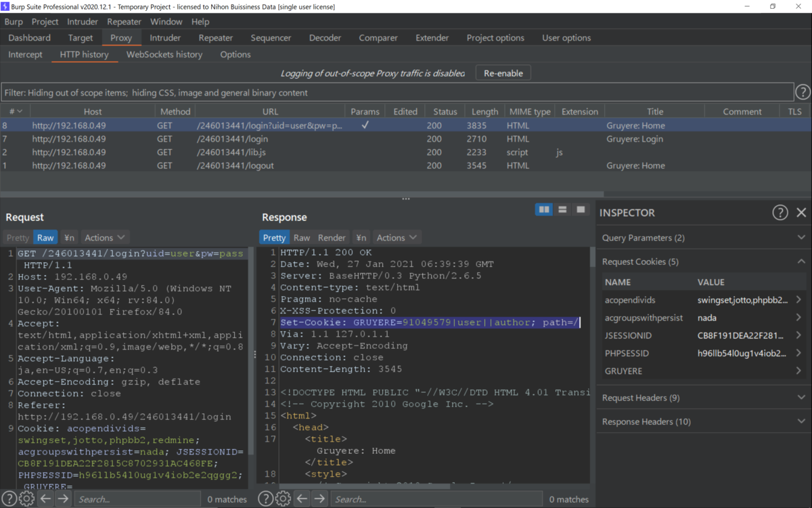Open acopendivids cookie details arrow

coord(799,299)
